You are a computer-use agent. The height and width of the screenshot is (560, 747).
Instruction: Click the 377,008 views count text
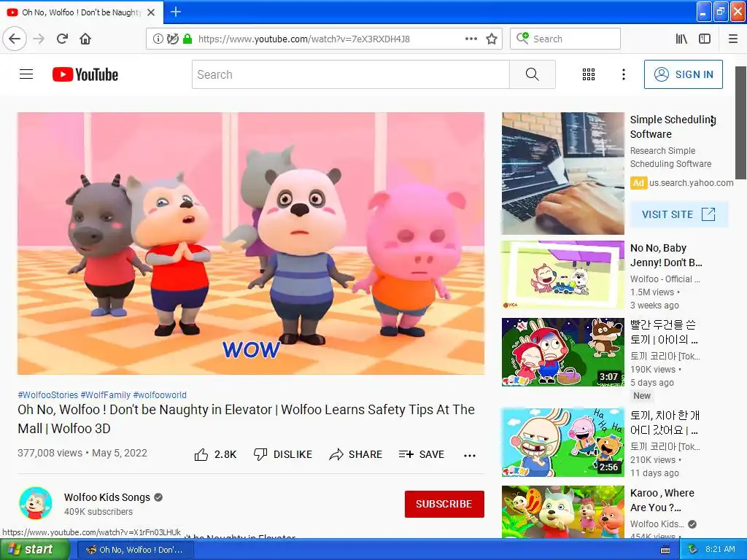coord(50,453)
